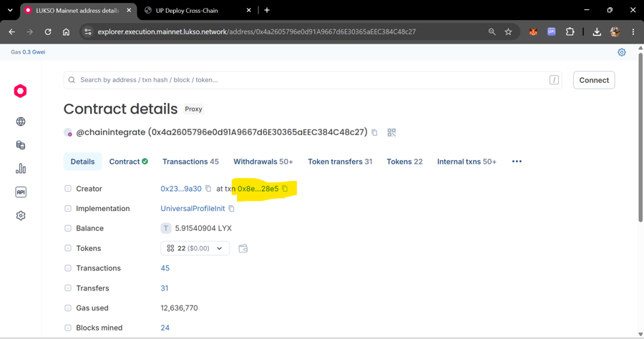The image size is (644, 339).
Task: Click info icon beside Blocks mined label
Action: click(68, 328)
